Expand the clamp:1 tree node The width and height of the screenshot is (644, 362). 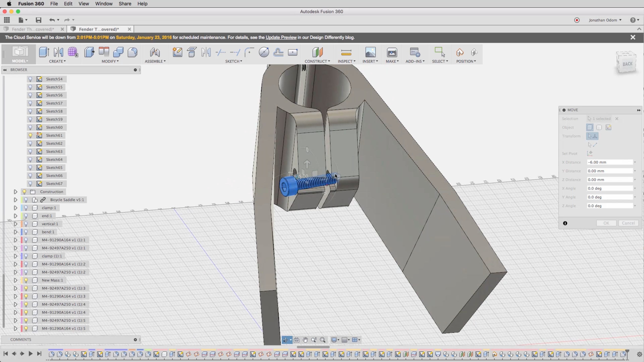(x=15, y=208)
